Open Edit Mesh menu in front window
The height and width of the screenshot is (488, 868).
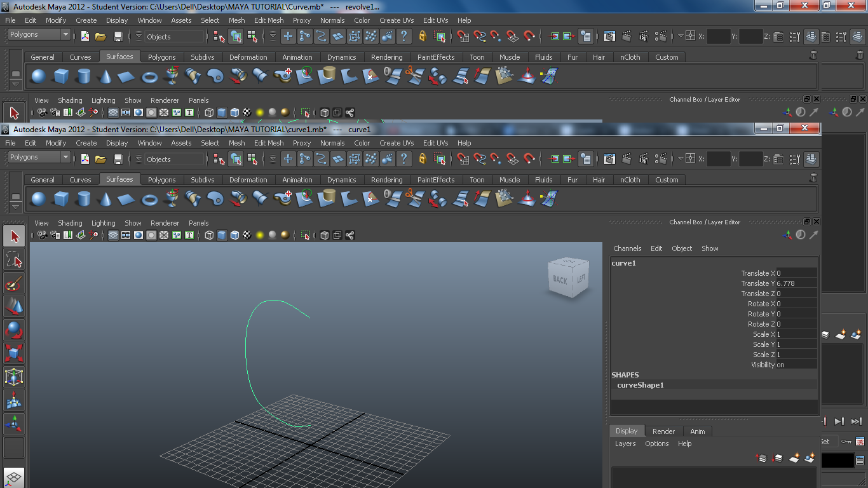[x=269, y=143]
